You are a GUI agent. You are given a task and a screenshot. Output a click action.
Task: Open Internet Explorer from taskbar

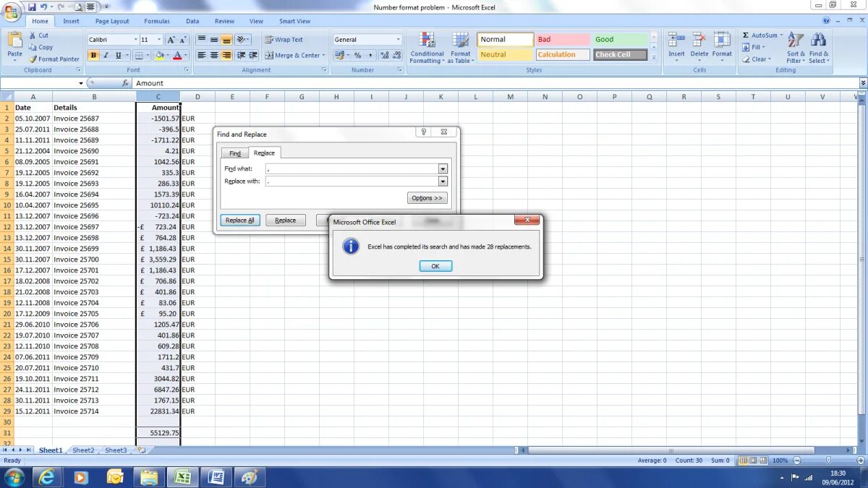pos(46,477)
